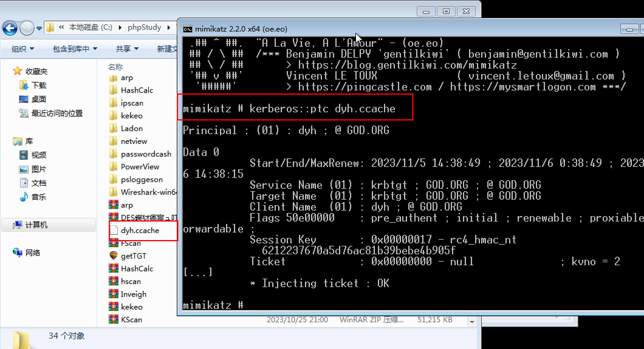The image size is (644, 349).
Task: Click the 2023/10/25 21:00 date cell
Action: 297,320
